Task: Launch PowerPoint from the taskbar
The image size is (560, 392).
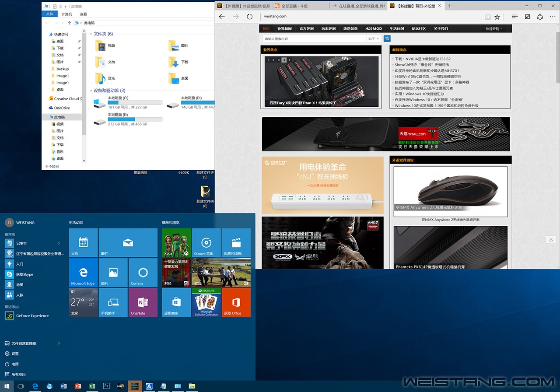Action: pyautogui.click(x=78, y=386)
